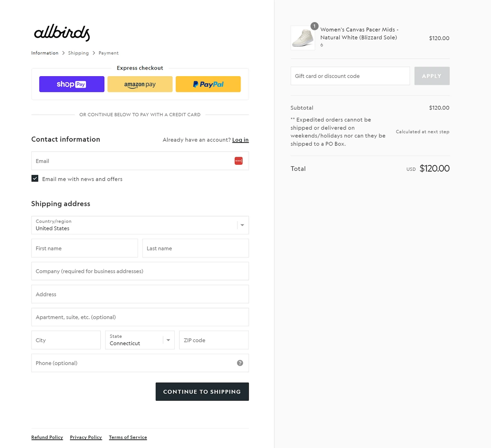Expand the State selector showing Connecticut
This screenshot has width=491, height=448.
click(x=140, y=340)
